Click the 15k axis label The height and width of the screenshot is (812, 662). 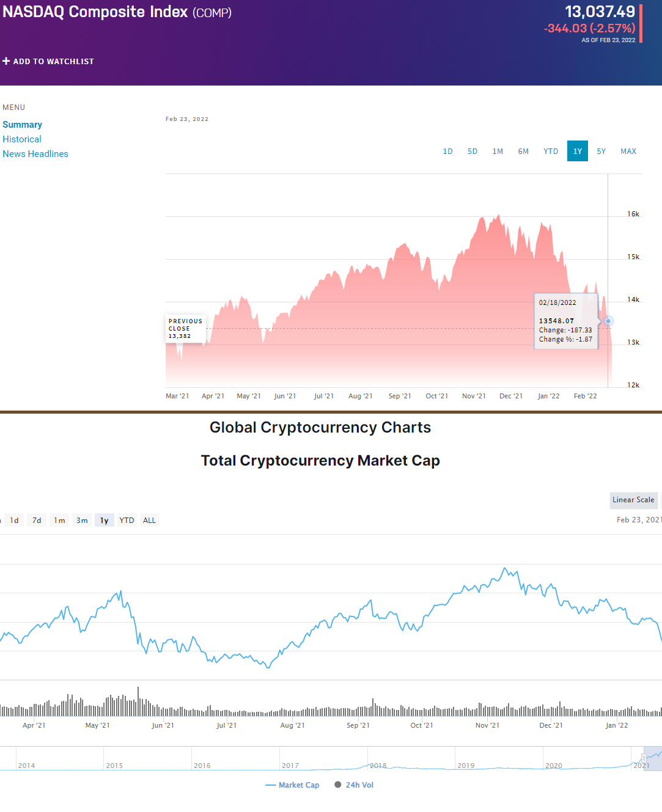point(633,257)
